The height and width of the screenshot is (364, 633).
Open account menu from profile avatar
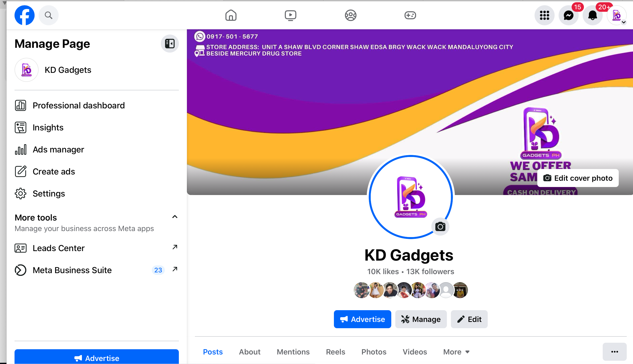(617, 15)
